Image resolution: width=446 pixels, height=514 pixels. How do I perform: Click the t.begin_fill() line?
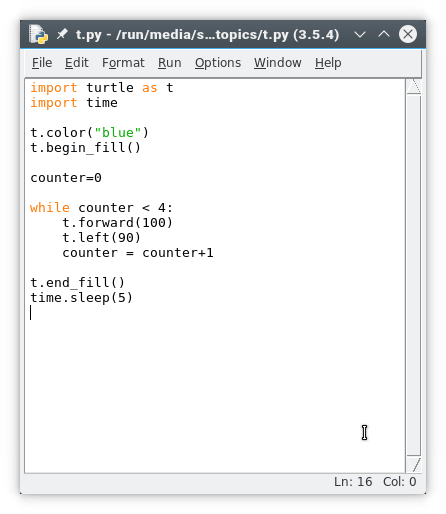click(x=86, y=148)
